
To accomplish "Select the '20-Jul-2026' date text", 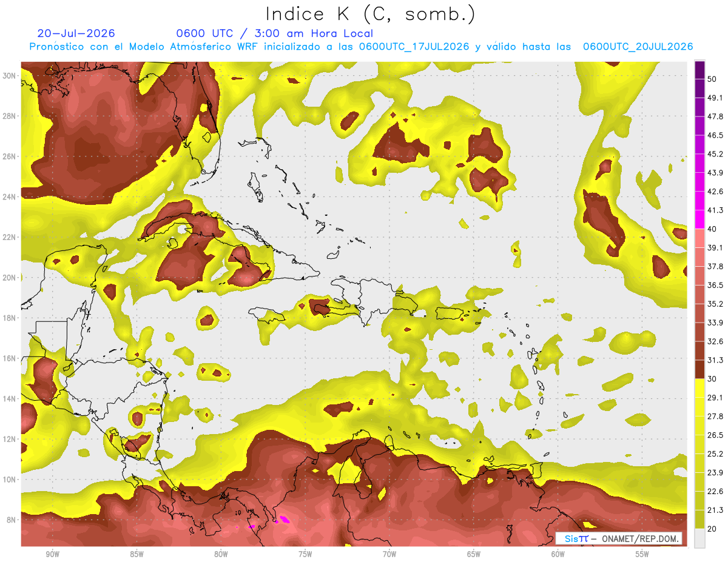I will tap(76, 33).
